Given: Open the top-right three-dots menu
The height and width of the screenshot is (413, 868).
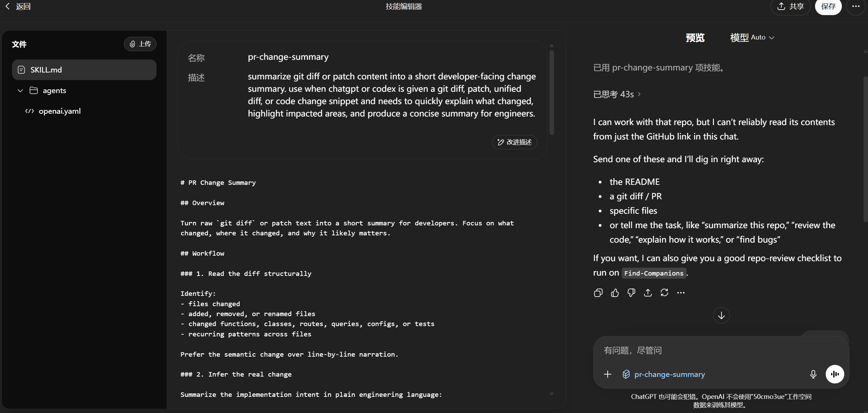Looking at the screenshot, I should (856, 7).
